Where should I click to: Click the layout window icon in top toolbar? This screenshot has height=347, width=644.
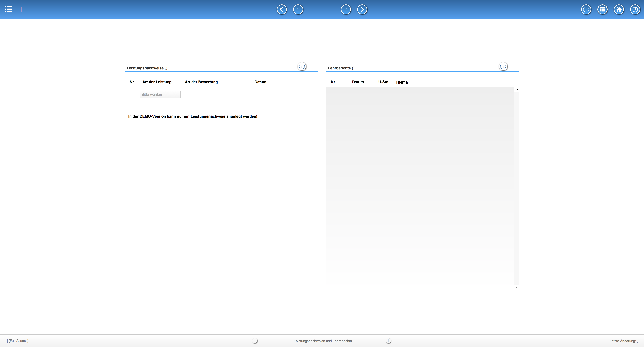[x=602, y=9]
